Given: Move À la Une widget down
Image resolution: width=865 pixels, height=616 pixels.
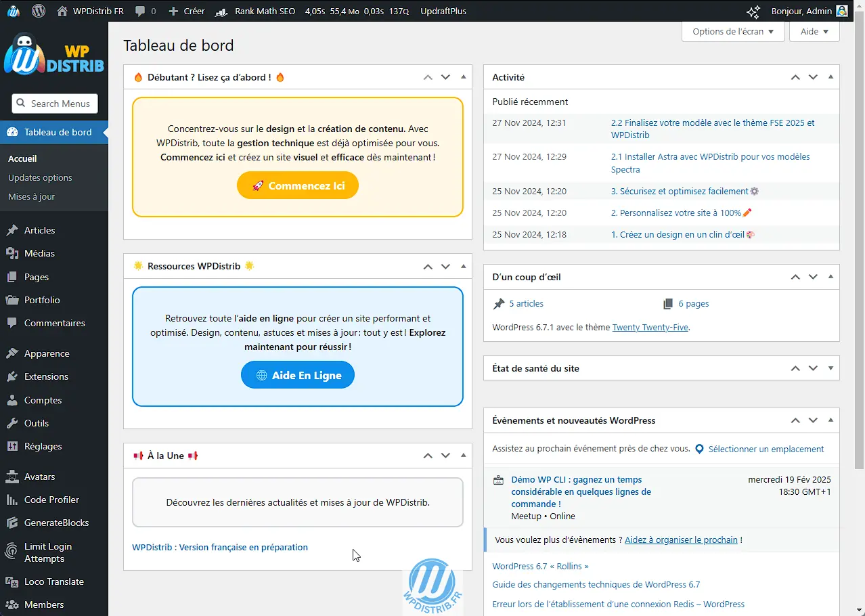Looking at the screenshot, I should [445, 456].
